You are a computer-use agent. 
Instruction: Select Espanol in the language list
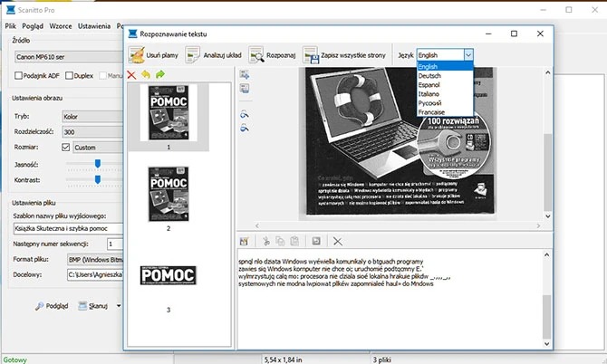pos(445,85)
